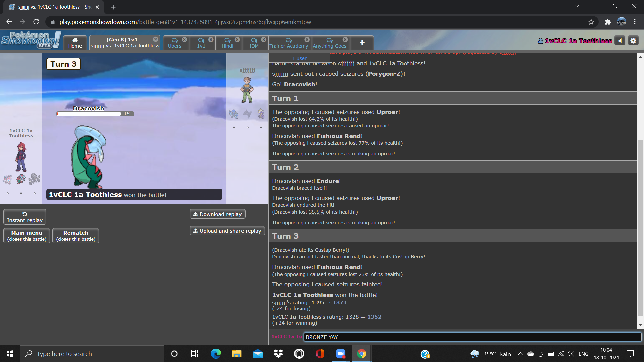Open the weather 25°C Rain widget
This screenshot has width=644, height=362.
(x=490, y=354)
